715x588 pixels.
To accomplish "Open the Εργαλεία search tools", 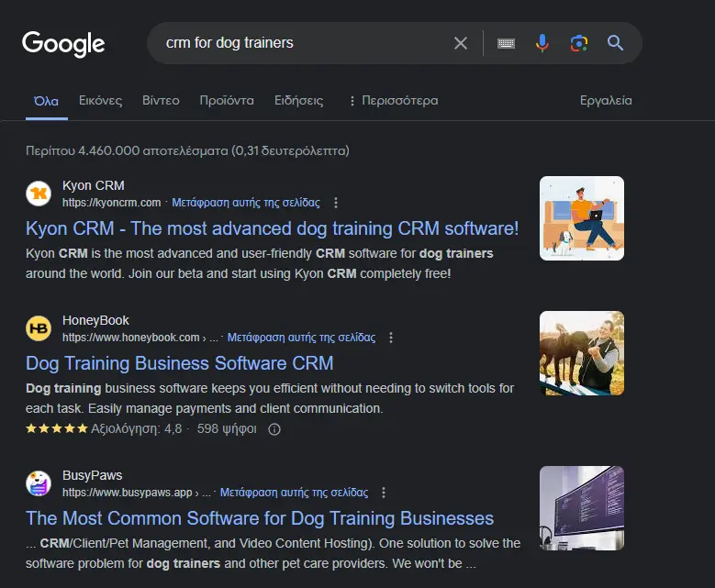I will point(606,101).
